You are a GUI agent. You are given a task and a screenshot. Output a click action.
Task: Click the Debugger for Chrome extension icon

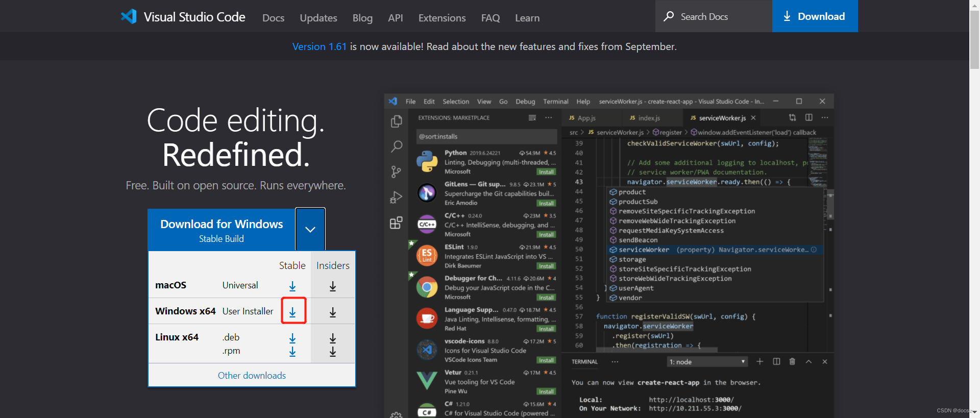pos(427,287)
